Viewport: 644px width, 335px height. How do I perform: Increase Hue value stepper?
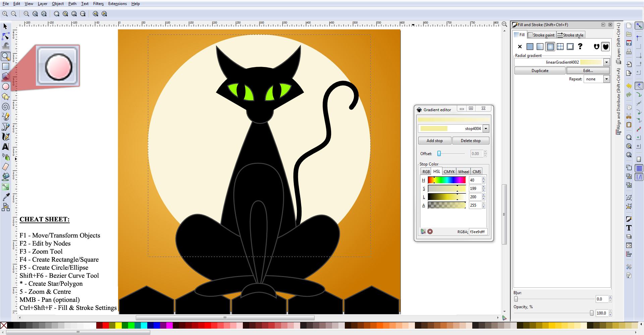[483, 179]
